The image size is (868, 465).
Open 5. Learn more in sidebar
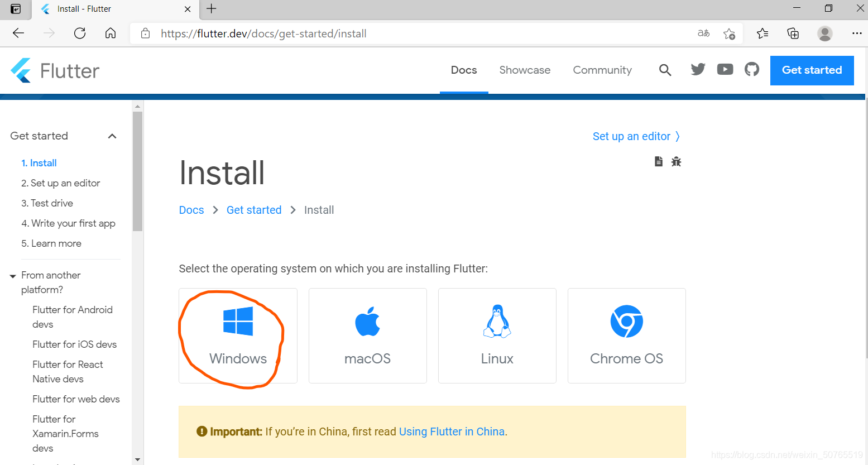point(51,243)
